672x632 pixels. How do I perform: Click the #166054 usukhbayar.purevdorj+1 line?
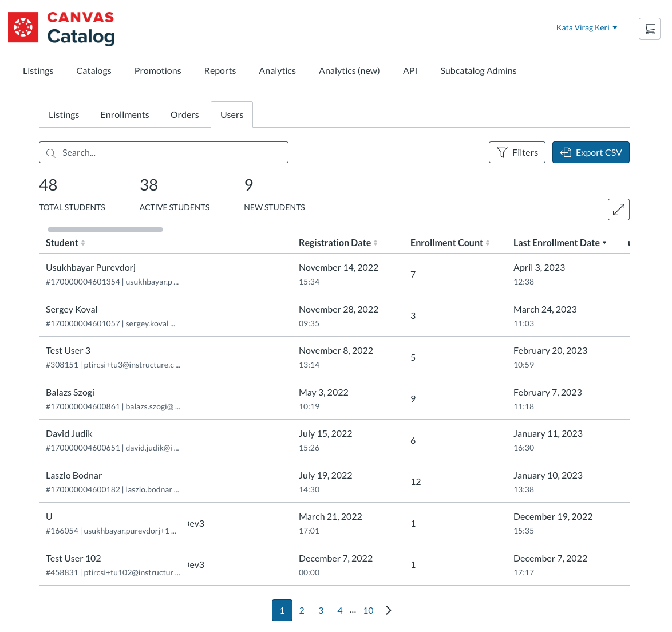[111, 531]
